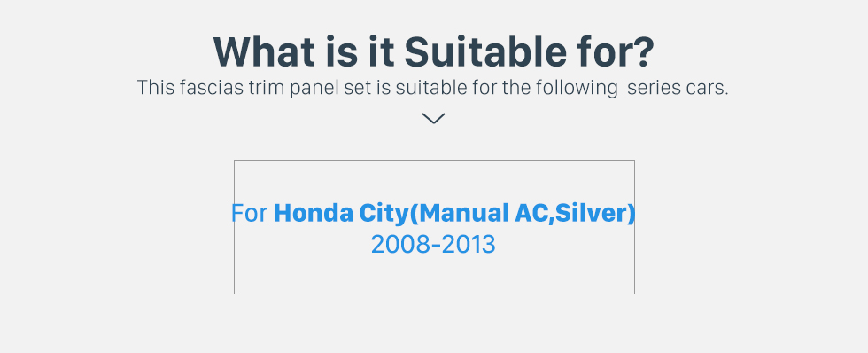The width and height of the screenshot is (868, 353).
Task: Click the word "Suitable" in the heading
Action: 485,52
